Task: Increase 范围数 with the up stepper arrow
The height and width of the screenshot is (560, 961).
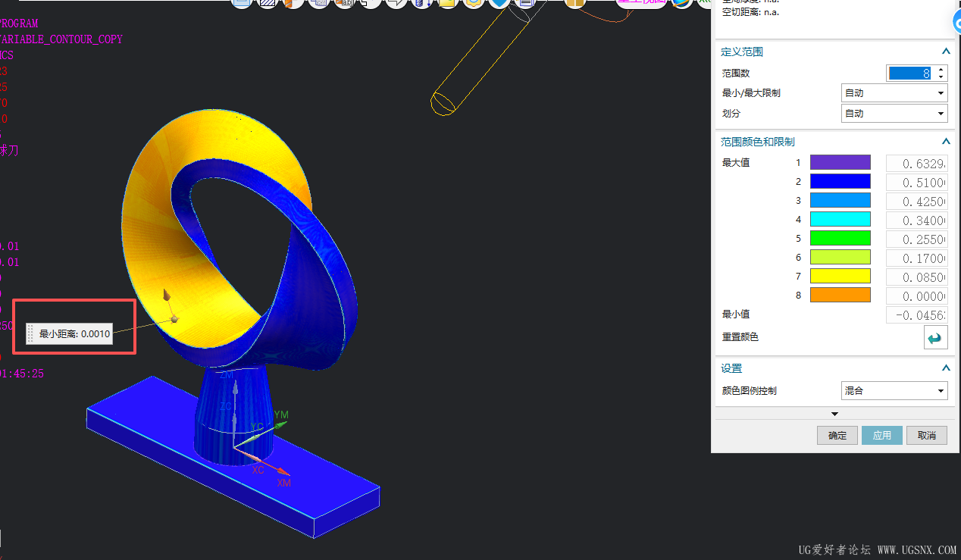Action: point(941,70)
